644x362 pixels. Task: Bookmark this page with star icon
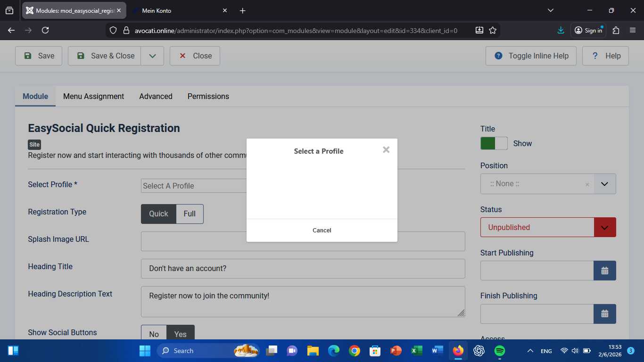[493, 30]
